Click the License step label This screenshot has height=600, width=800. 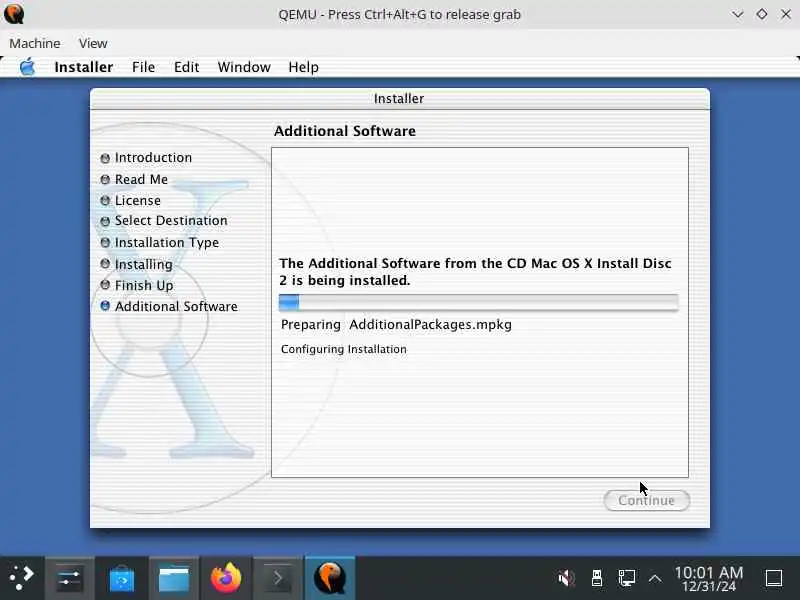(x=138, y=201)
